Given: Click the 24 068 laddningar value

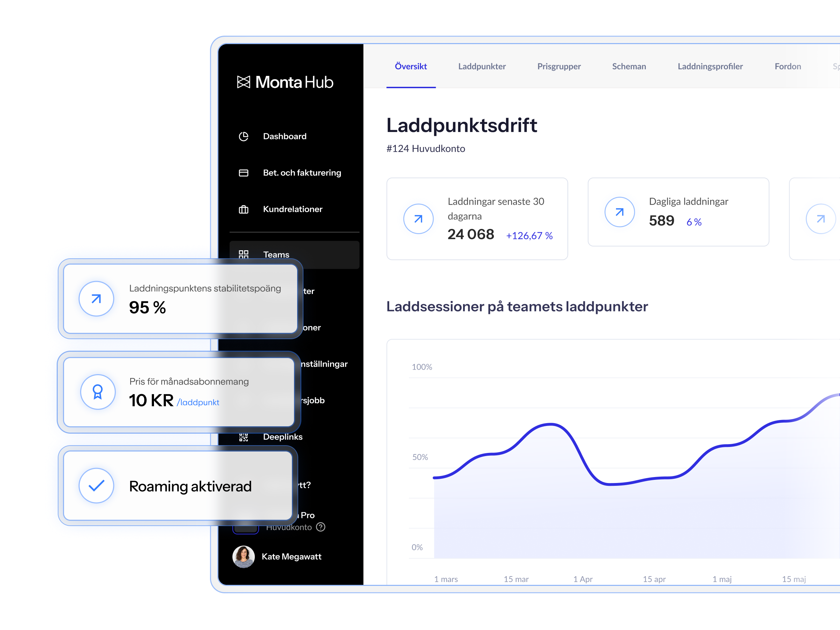Looking at the screenshot, I should pyautogui.click(x=471, y=234).
